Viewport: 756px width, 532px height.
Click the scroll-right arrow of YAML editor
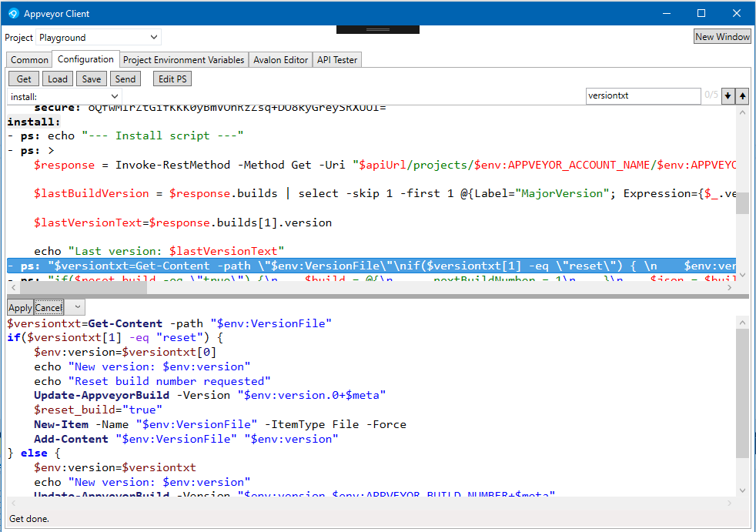pos(729,287)
